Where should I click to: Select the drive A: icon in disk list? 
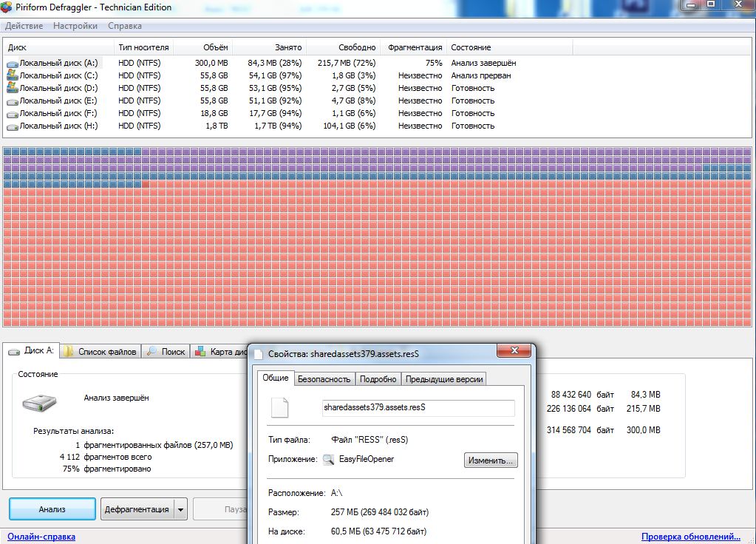(x=13, y=64)
